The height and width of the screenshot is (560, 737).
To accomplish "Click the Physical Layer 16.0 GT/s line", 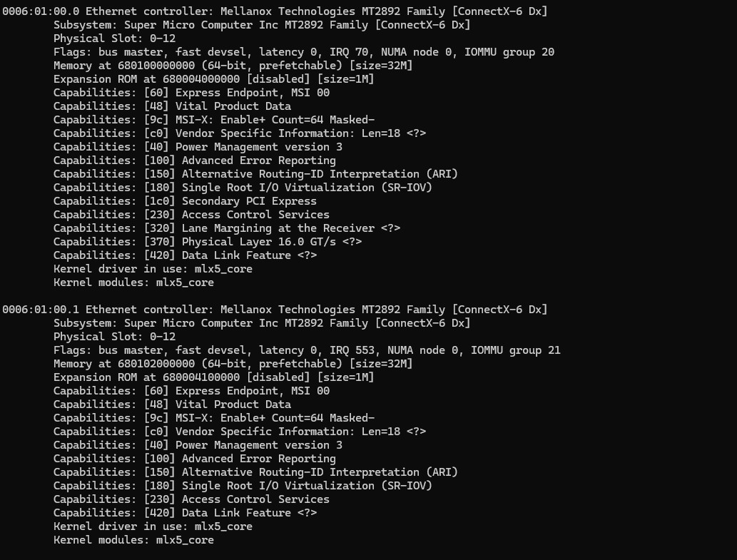I will point(207,242).
